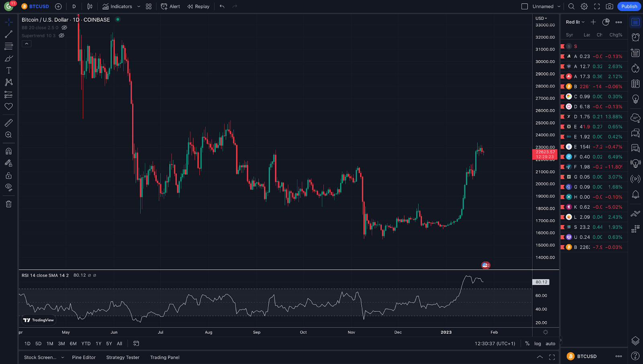This screenshot has height=364, width=643.
Task: Open the Hotlists flame panel
Action: coord(635,68)
